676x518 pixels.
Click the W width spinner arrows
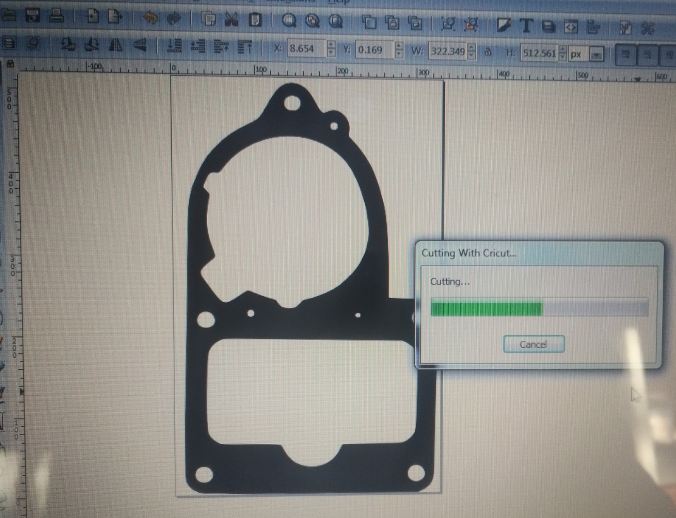(470, 51)
